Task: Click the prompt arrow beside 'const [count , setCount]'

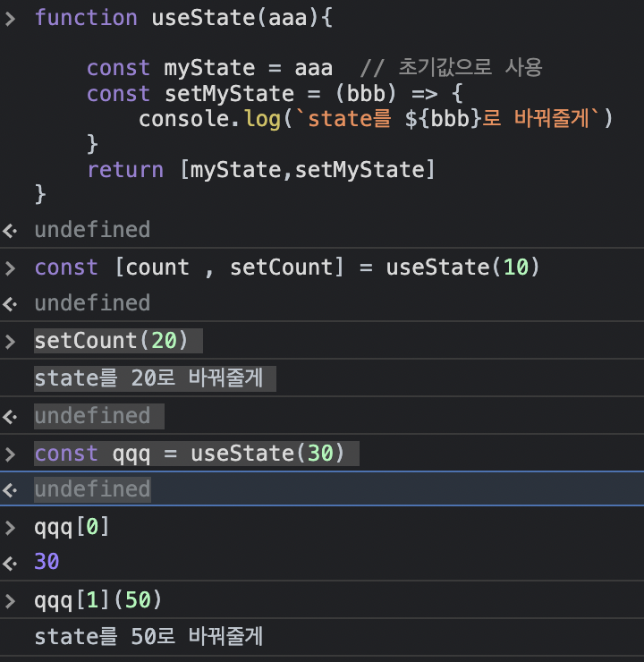Action: pos(10,268)
